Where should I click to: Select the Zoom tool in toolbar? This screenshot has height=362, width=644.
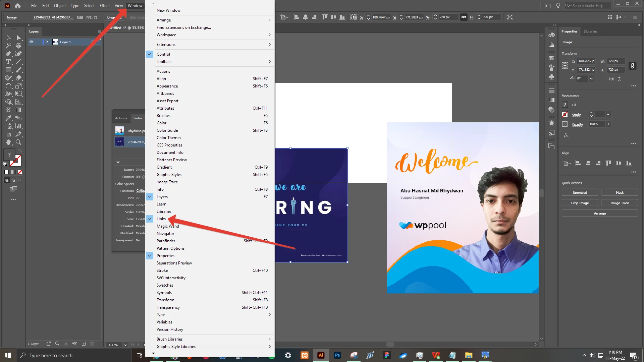18,142
